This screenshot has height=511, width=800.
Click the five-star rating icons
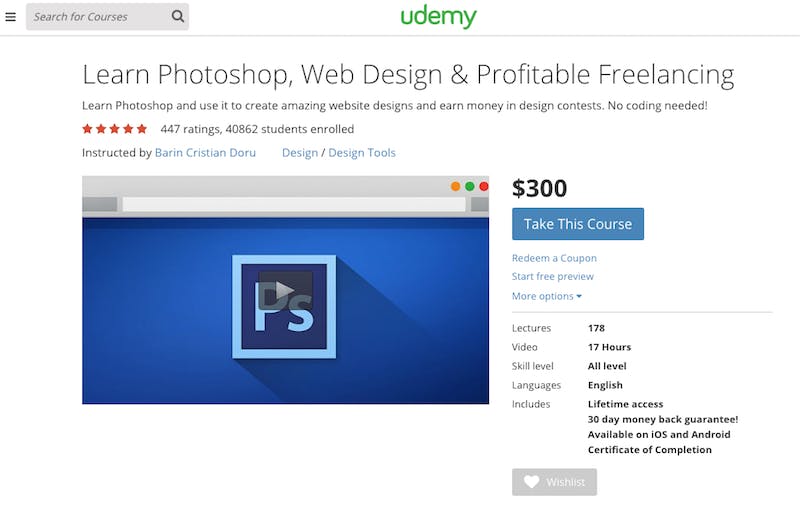[x=115, y=129]
